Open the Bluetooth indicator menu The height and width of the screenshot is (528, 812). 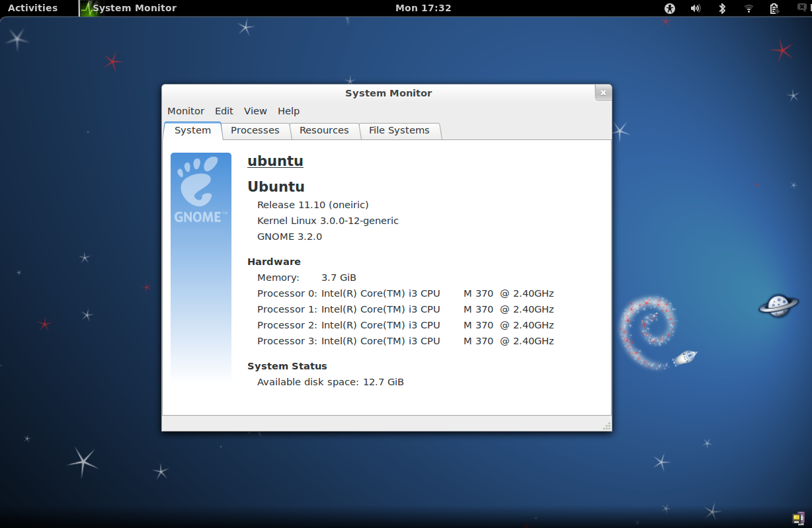coord(722,8)
